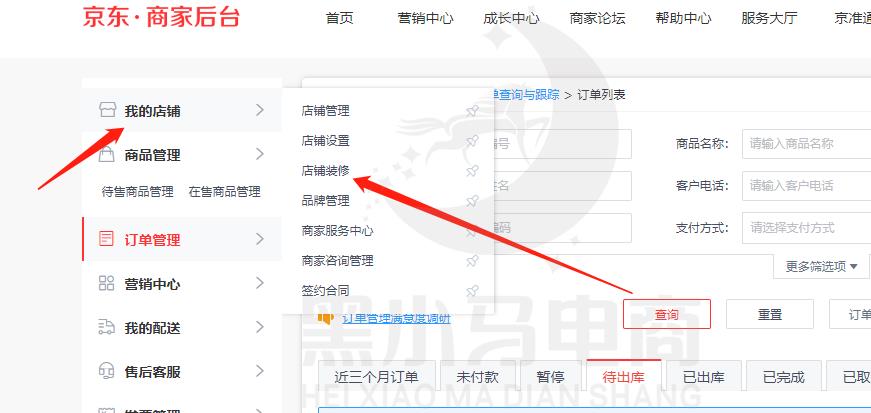Click the 营销中心 grid icon

point(107,283)
